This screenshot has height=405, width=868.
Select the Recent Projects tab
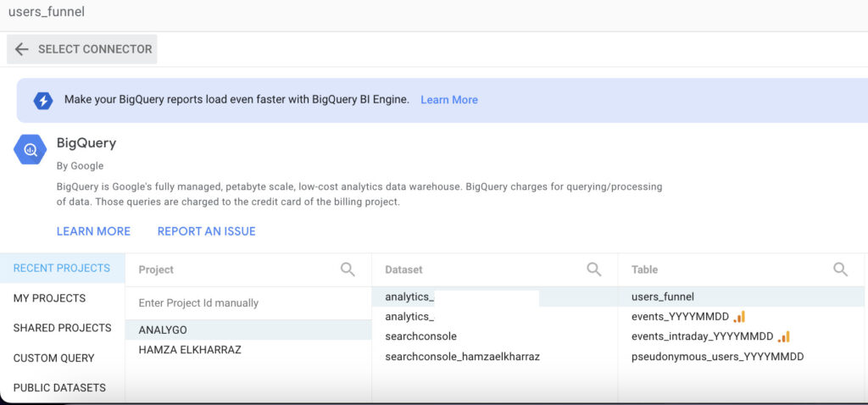[x=62, y=269]
